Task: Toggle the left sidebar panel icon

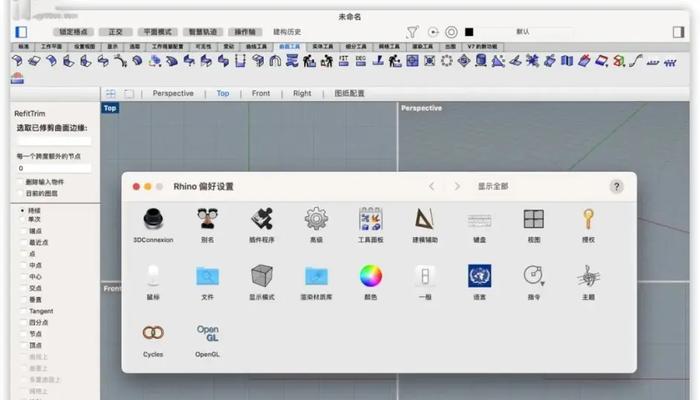Action: click(x=21, y=32)
